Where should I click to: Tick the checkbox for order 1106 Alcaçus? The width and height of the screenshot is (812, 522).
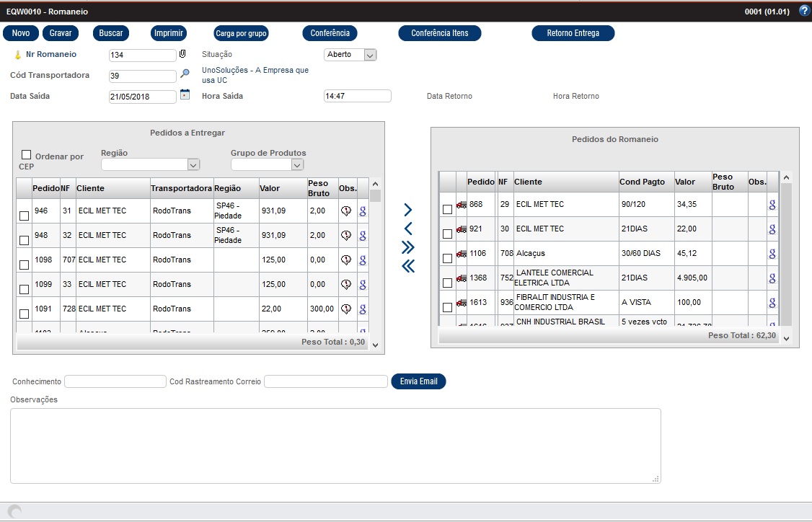(x=447, y=258)
